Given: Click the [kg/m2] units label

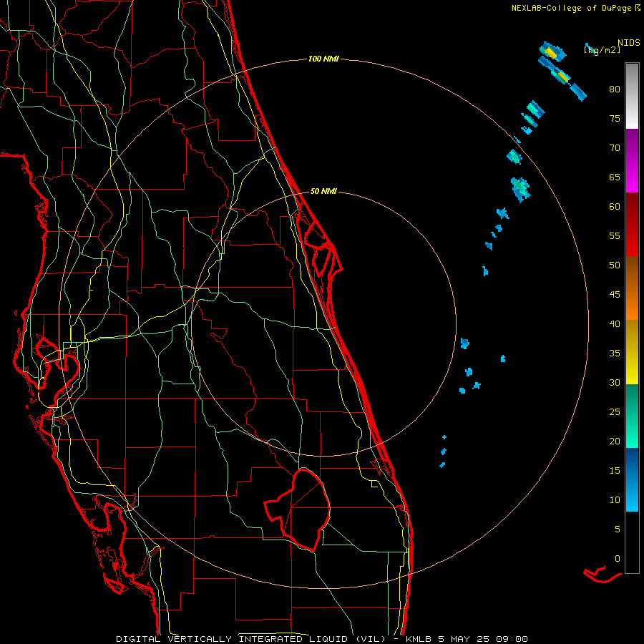Looking at the screenshot, I should coord(602,49).
